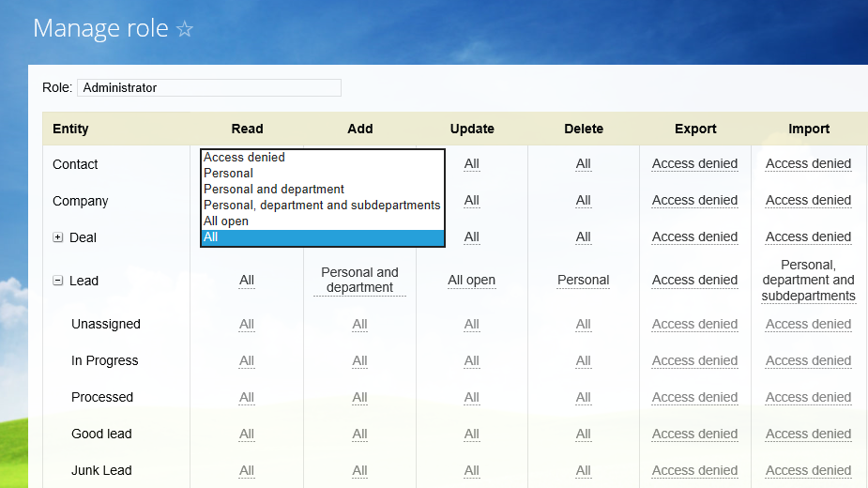Open In Progress Add permission 'All'

click(x=359, y=360)
